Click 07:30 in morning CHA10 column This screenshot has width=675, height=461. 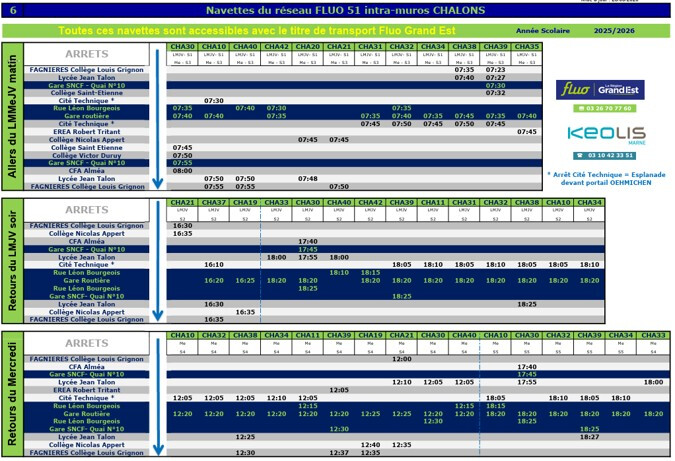pos(214,101)
